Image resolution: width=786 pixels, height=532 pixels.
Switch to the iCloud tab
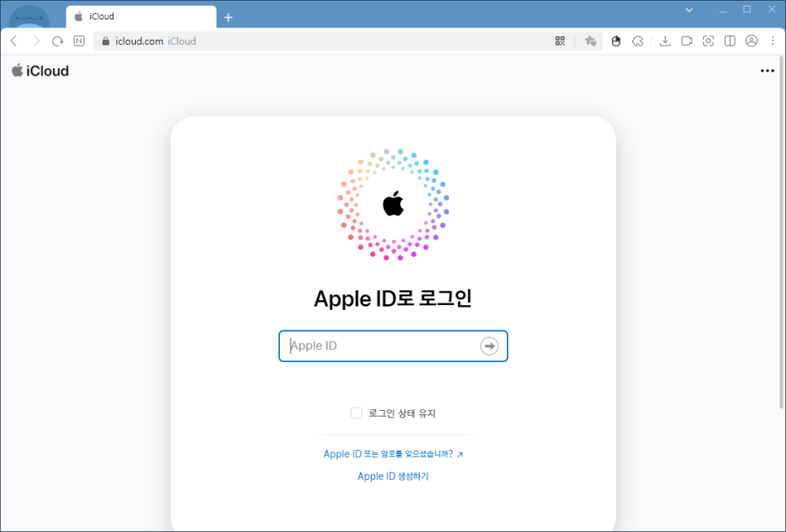(x=142, y=16)
